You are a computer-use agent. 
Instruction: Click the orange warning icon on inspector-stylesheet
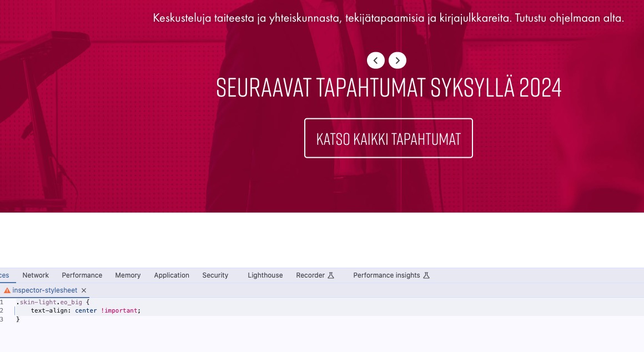tap(7, 290)
